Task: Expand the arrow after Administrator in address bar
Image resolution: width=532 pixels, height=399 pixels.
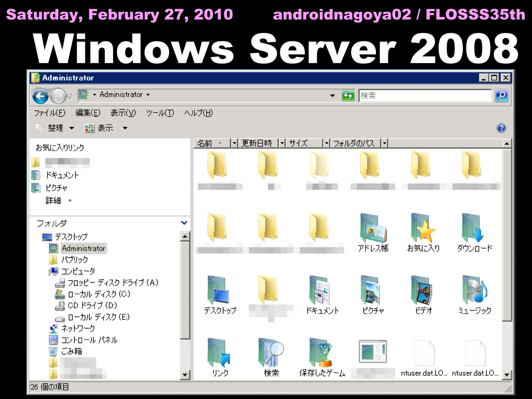Action: [148, 95]
